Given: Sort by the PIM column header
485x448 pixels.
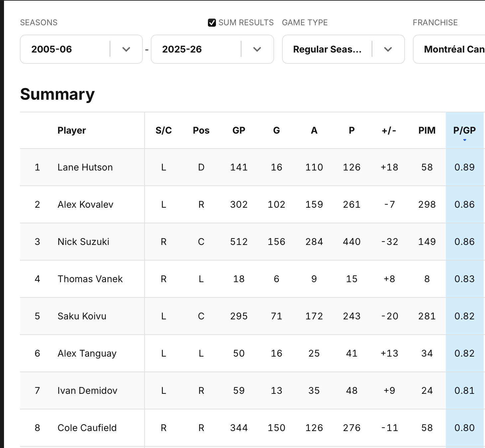Looking at the screenshot, I should pyautogui.click(x=427, y=130).
